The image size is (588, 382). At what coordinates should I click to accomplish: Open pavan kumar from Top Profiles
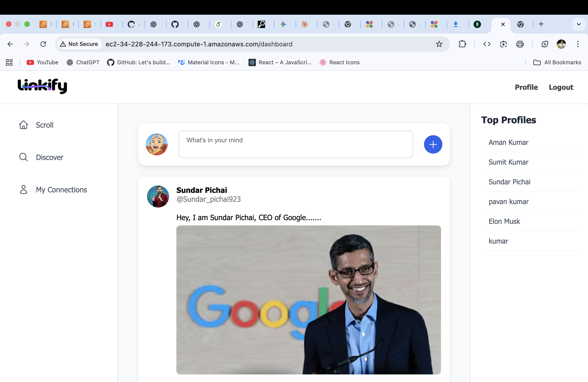coord(509,202)
